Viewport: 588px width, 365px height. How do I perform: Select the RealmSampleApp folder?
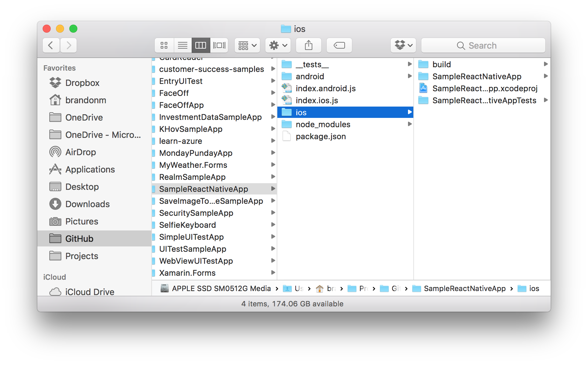pos(214,177)
